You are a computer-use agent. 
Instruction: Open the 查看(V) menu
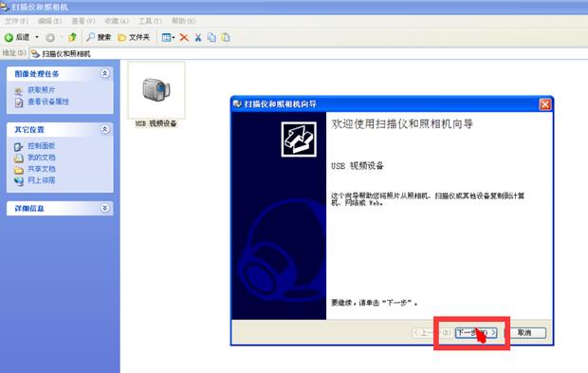83,21
